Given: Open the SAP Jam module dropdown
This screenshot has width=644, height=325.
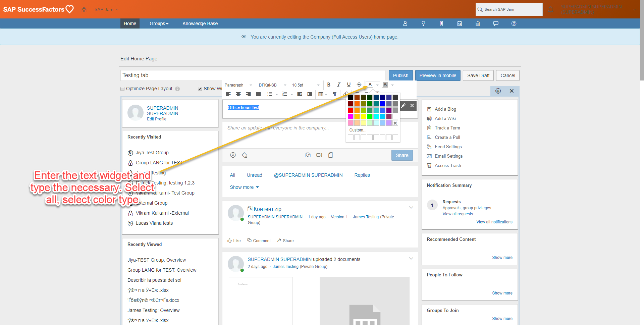Looking at the screenshot, I should 107,9.
